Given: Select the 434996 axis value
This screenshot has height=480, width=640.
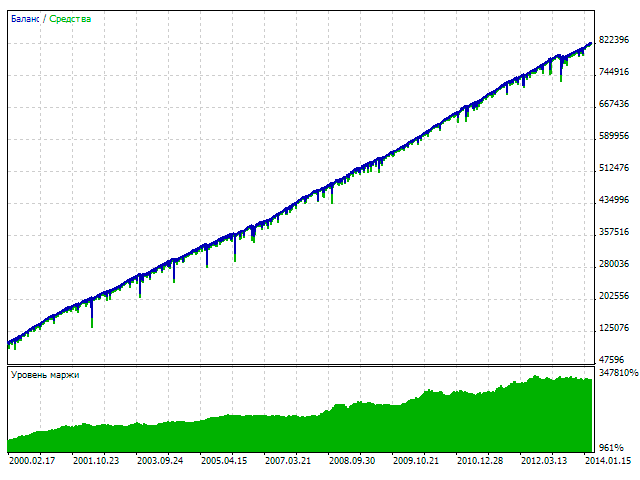Looking at the screenshot, I should (614, 200).
